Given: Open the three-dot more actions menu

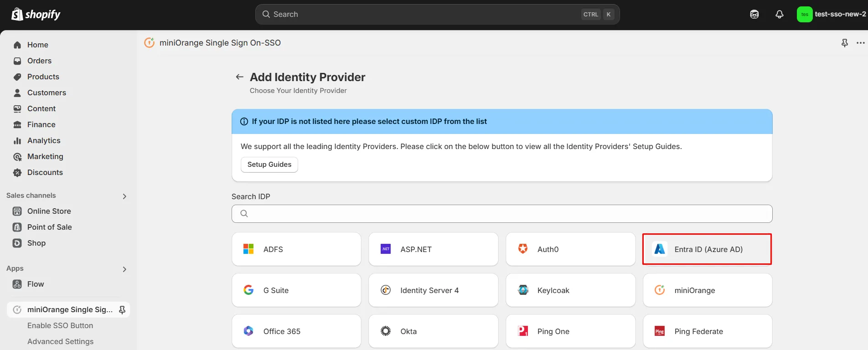Looking at the screenshot, I should coord(861,43).
